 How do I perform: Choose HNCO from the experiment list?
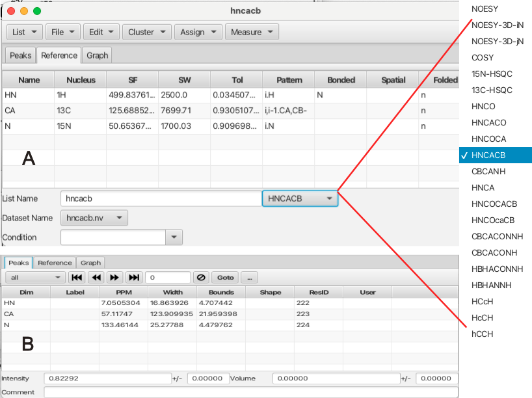483,106
